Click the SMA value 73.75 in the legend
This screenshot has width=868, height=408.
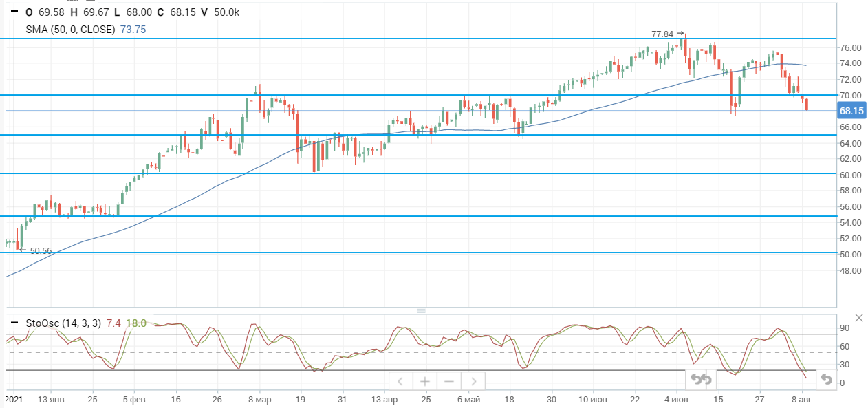[x=133, y=30]
